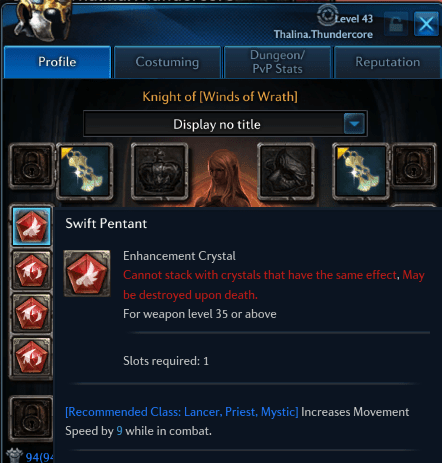Click the empty crown headgear slot
The image size is (442, 463).
pos(159,171)
